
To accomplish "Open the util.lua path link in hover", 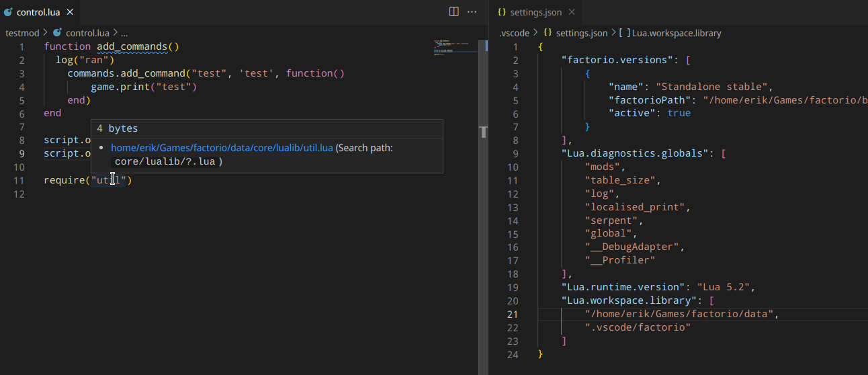I will tap(222, 148).
